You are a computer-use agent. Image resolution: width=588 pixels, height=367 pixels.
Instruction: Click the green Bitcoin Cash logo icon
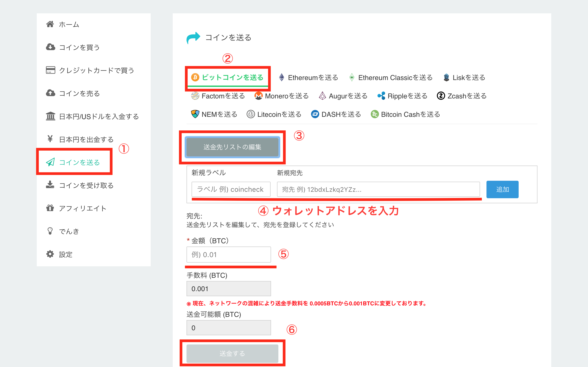coord(374,114)
